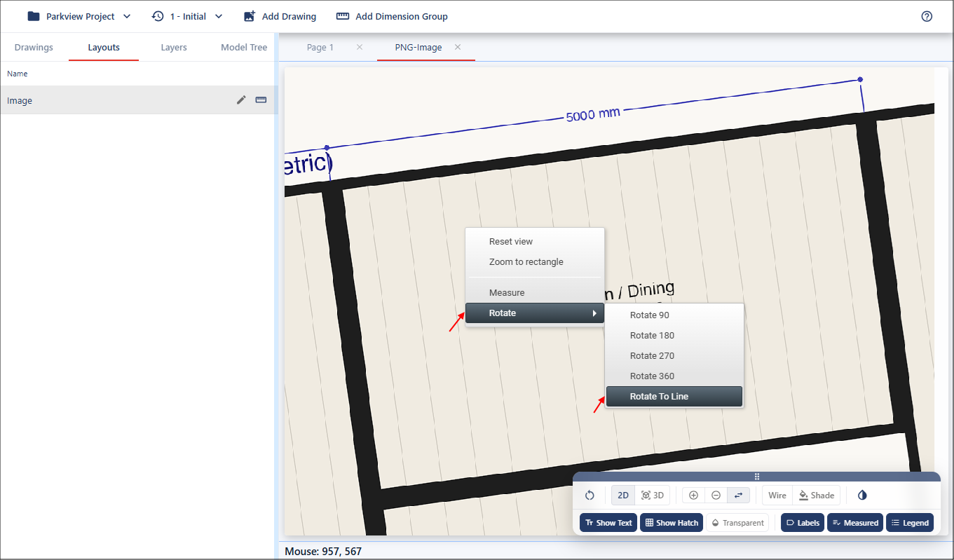Select Rotate 90
Viewport: 954px width, 560px height.
point(674,315)
